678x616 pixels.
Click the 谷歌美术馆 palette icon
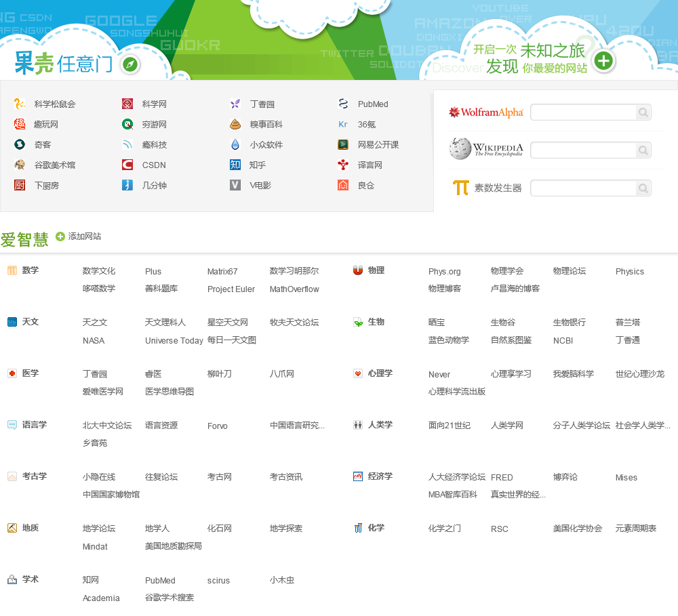click(20, 165)
